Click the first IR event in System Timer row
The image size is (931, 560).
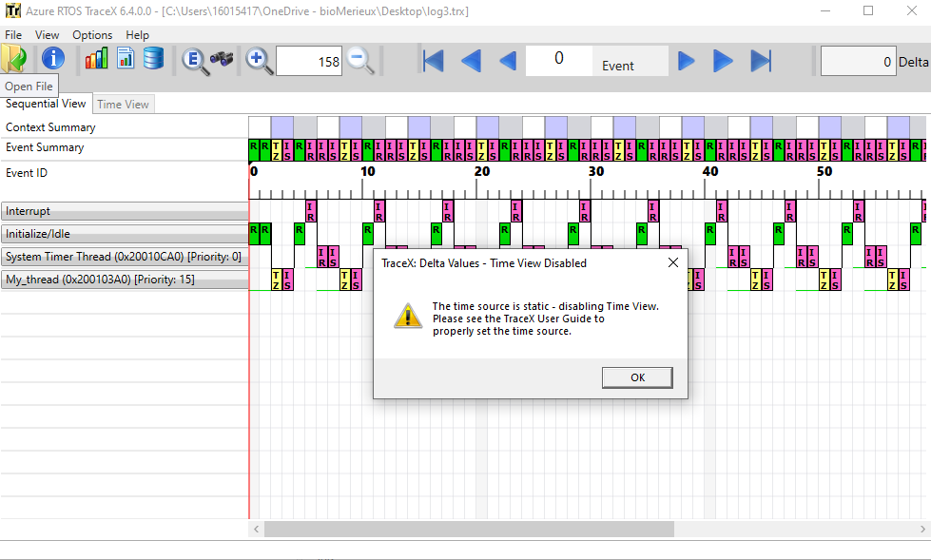[322, 257]
